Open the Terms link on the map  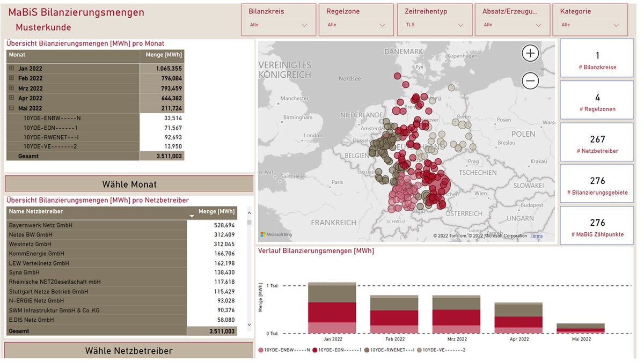pyautogui.click(x=536, y=236)
